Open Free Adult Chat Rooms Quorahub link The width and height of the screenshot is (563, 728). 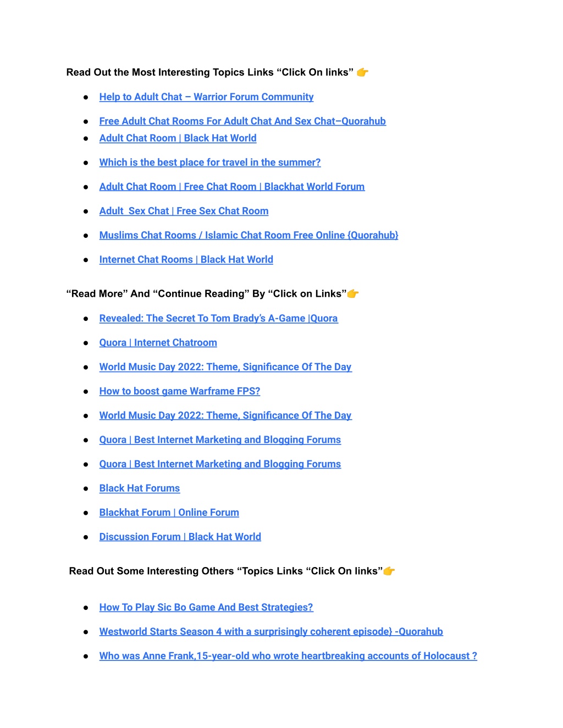242,121
